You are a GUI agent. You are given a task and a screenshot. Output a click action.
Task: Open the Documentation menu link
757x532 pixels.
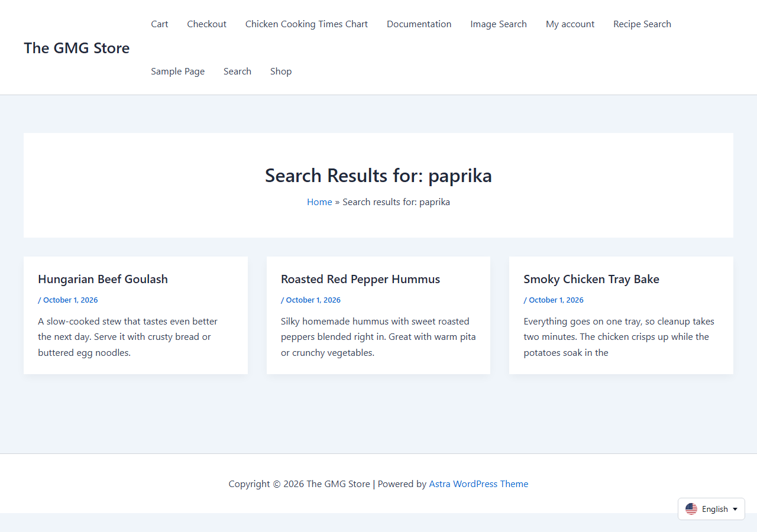419,24
